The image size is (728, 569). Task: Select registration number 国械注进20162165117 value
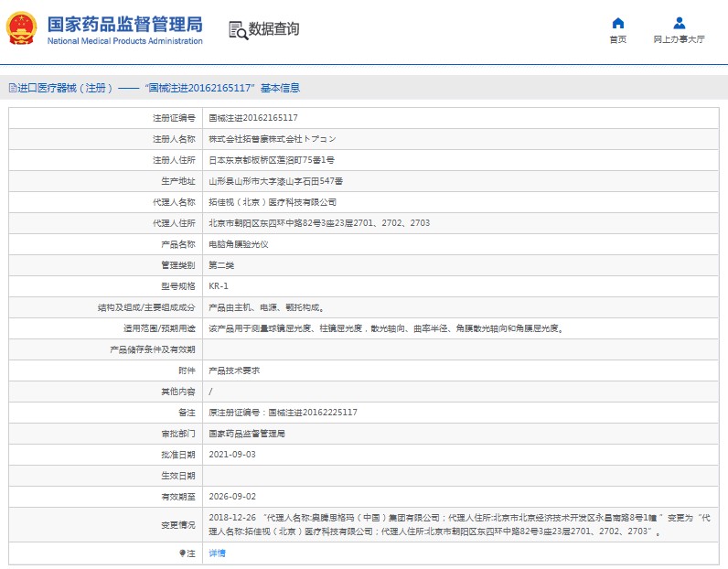click(253, 118)
